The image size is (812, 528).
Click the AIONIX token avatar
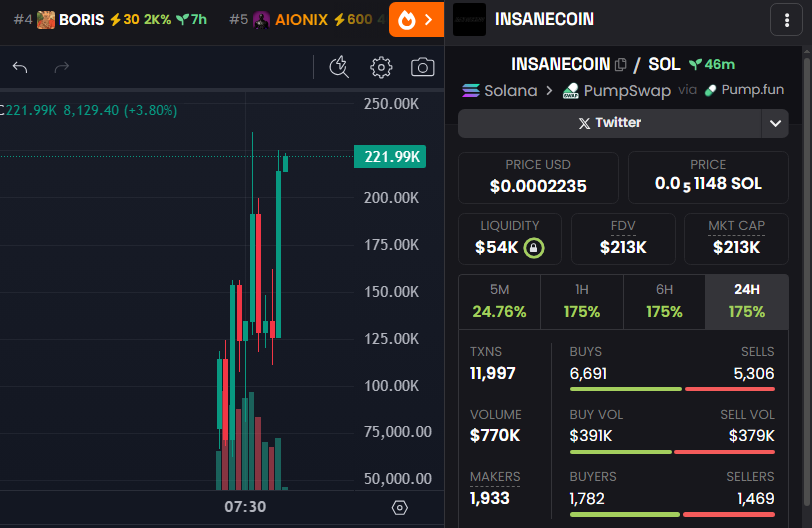(x=262, y=20)
